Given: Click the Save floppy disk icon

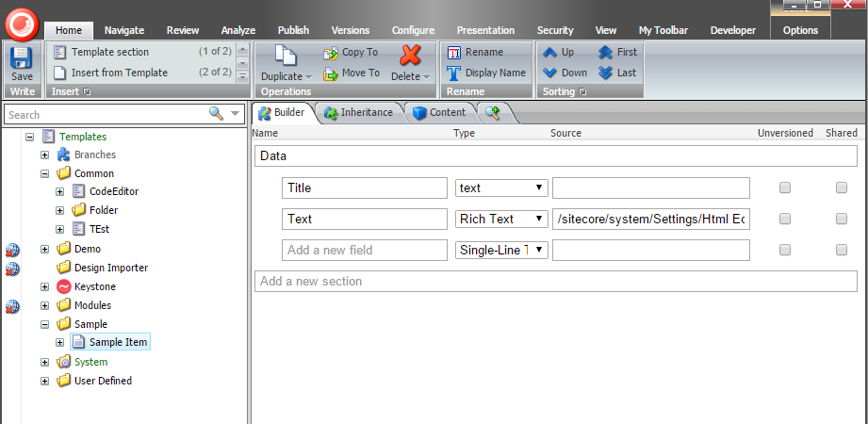Looking at the screenshot, I should (22, 57).
